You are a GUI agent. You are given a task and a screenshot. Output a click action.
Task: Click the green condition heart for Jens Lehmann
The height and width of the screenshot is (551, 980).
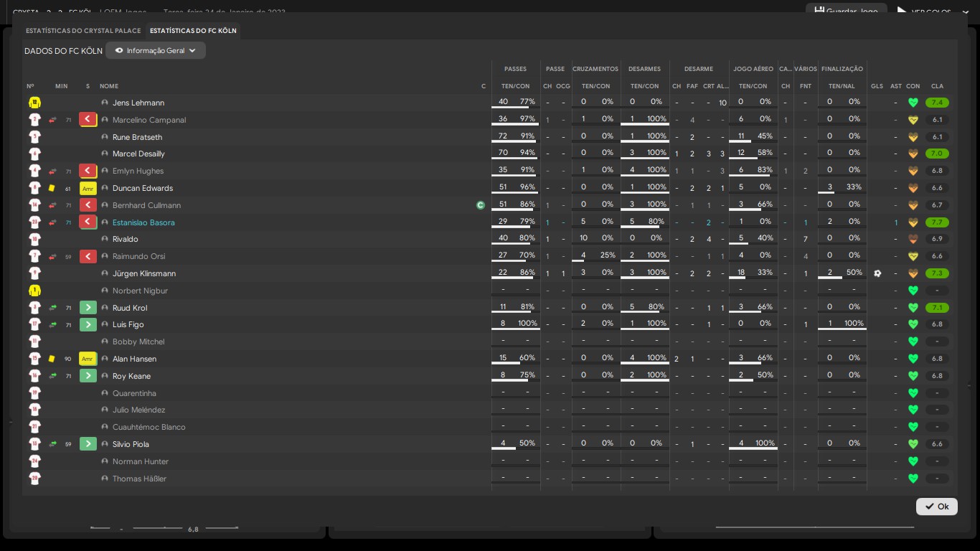913,103
